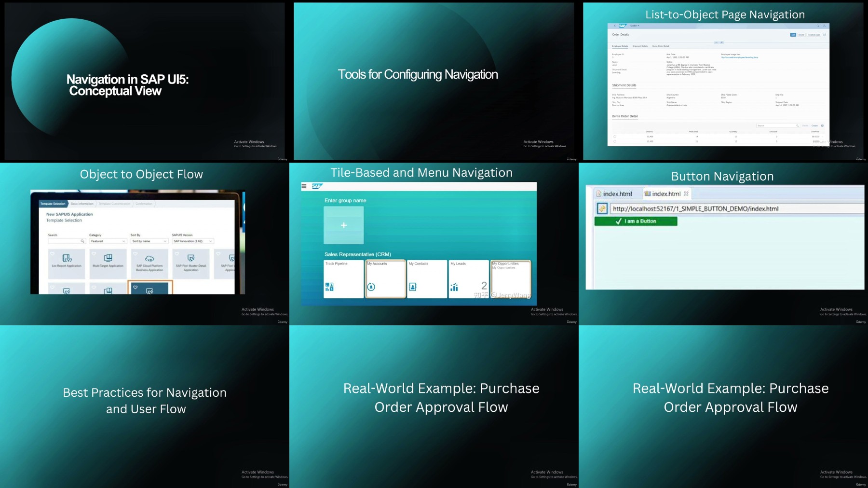Click the magnifier icon in Template Selection search
This screenshot has width=868, height=488.
(82, 241)
